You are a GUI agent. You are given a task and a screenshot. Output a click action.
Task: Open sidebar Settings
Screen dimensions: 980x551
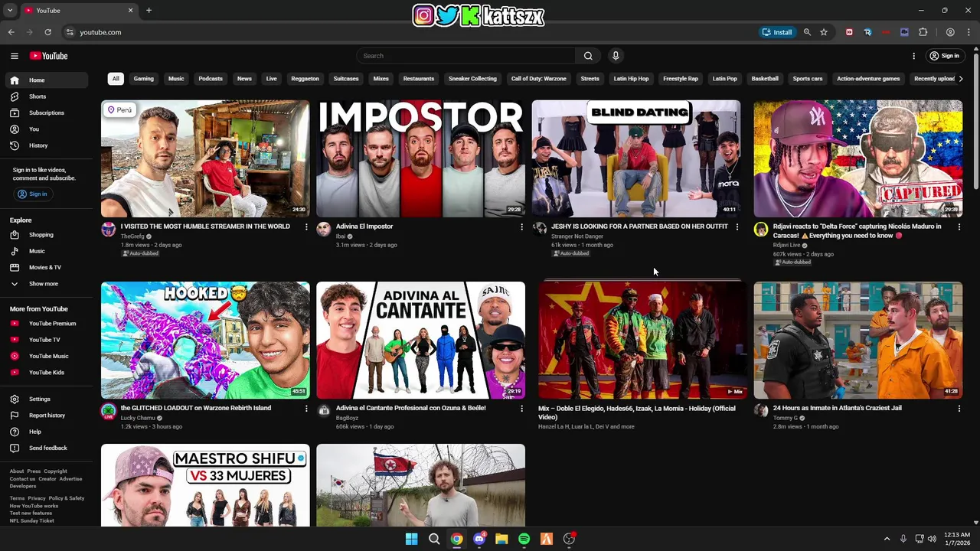click(x=46, y=399)
